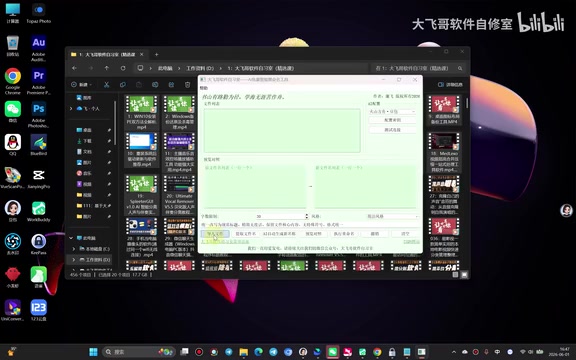
Task: Click the 提取文件名 button
Action: coord(245,234)
